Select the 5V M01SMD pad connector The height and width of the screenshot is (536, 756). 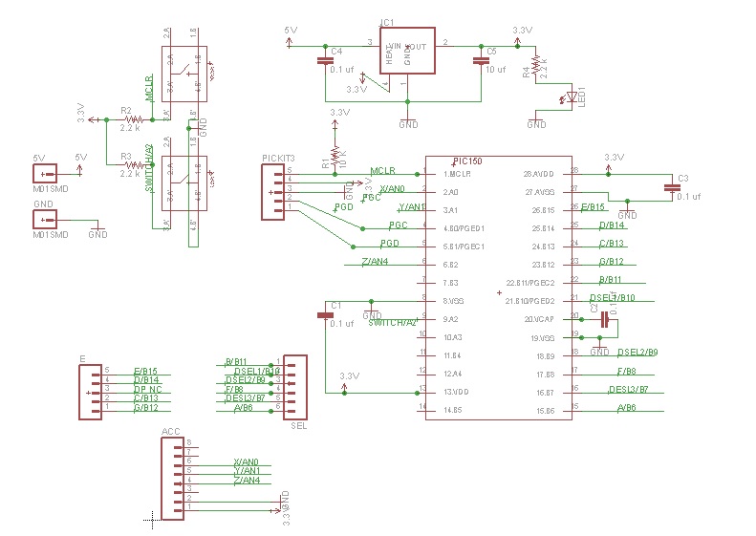[x=45, y=173]
